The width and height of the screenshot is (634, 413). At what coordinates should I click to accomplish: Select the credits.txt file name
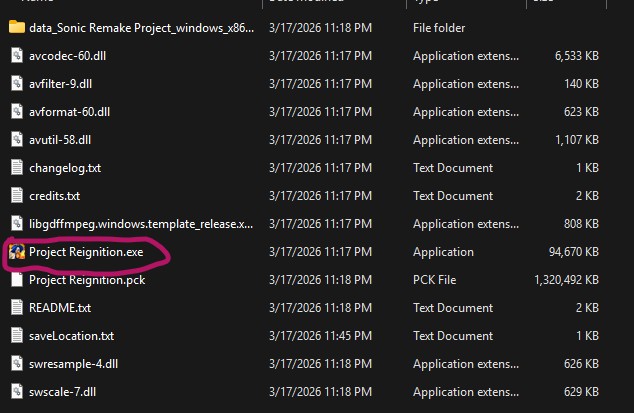[x=54, y=196]
